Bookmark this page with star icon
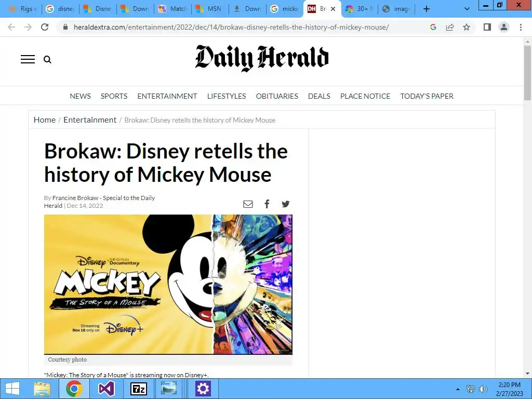Screen dimensions: 532x399 (x=467, y=27)
